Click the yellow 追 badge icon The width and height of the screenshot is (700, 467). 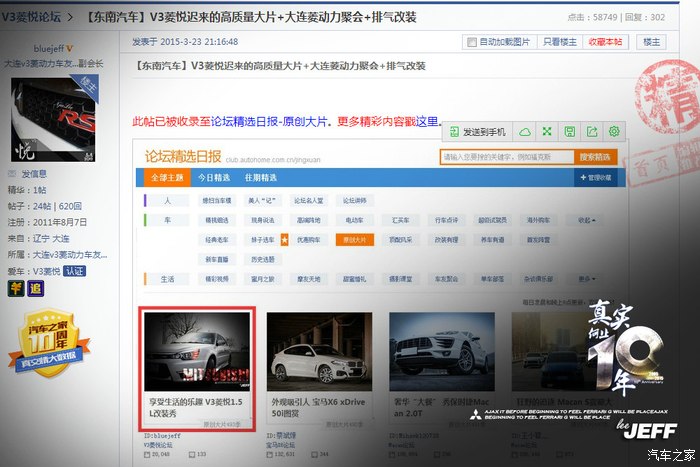click(x=35, y=288)
